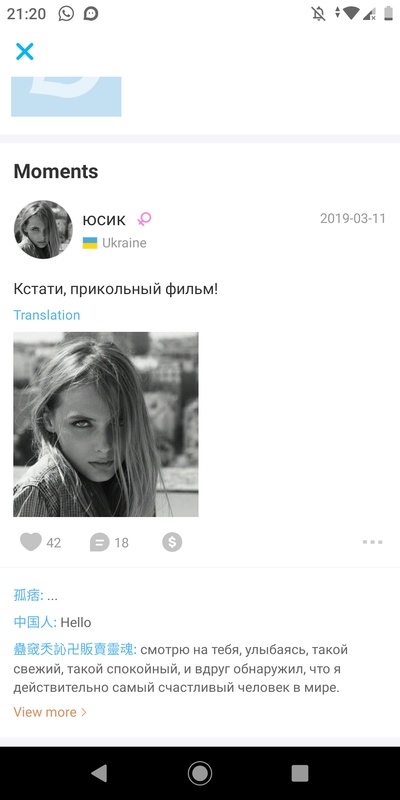Close the profile with the blue X
Screen dimensions: 400x800
pos(24,52)
